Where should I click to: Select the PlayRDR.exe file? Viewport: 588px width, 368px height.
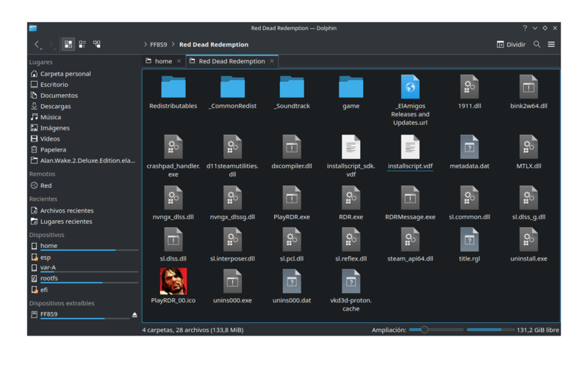[x=292, y=203]
